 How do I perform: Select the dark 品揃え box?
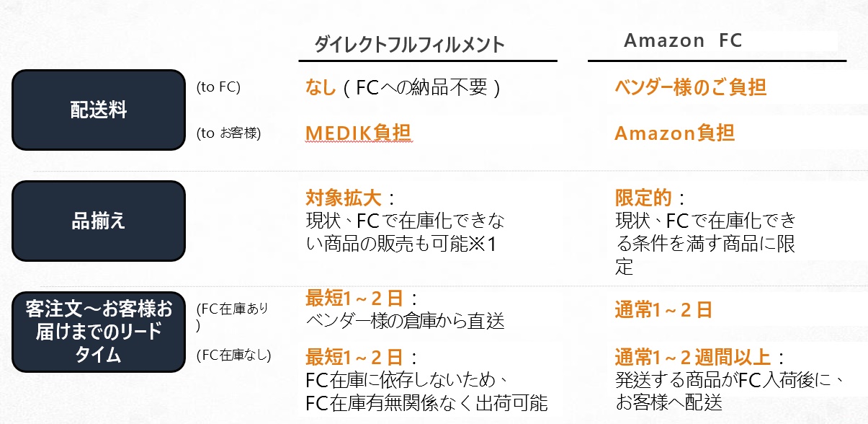pos(98,221)
